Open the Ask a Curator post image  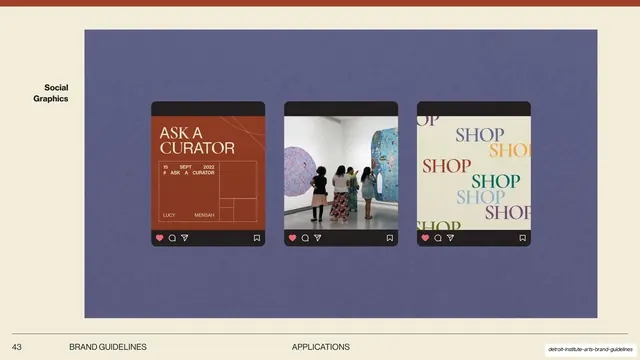pyautogui.click(x=208, y=173)
